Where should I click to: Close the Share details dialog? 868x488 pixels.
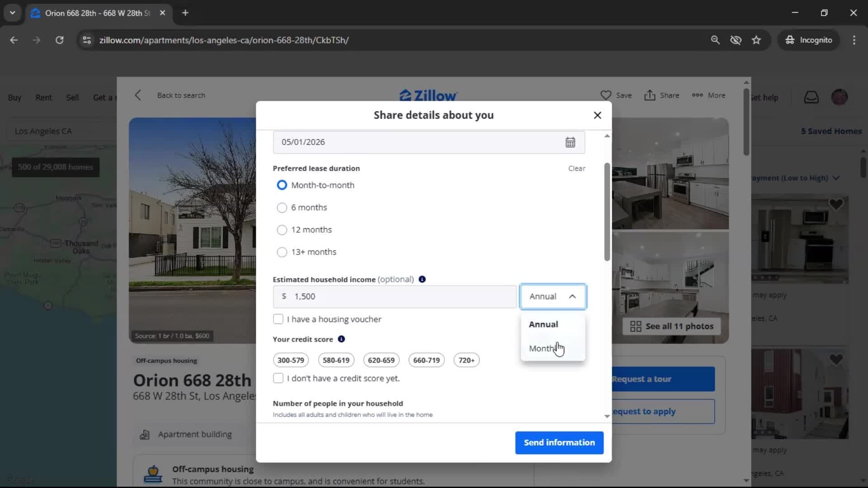[597, 115]
